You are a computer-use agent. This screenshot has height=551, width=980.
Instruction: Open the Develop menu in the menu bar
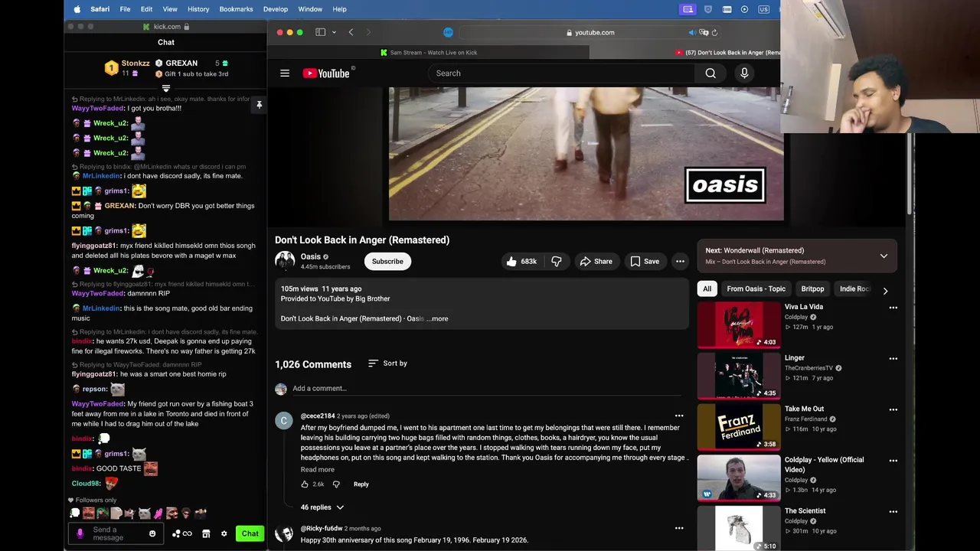coord(276,9)
